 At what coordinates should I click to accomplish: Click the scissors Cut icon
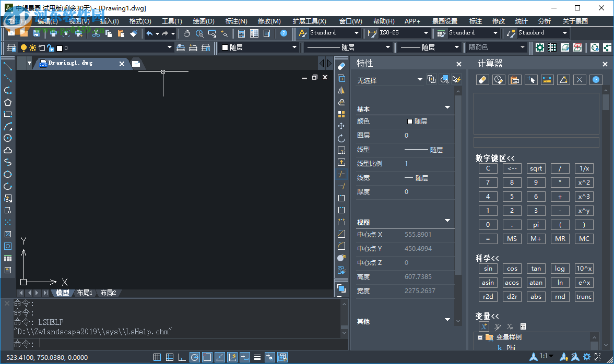tap(96, 33)
